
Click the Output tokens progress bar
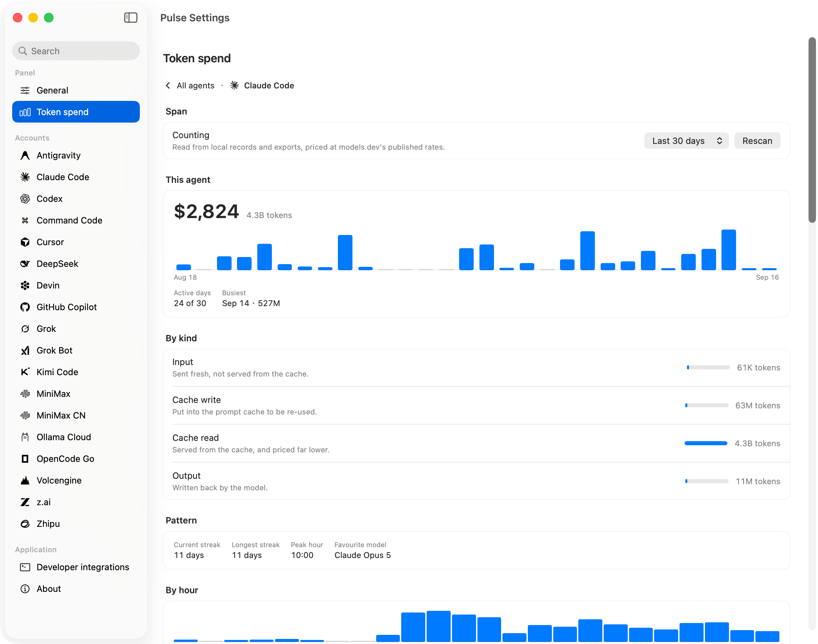706,481
